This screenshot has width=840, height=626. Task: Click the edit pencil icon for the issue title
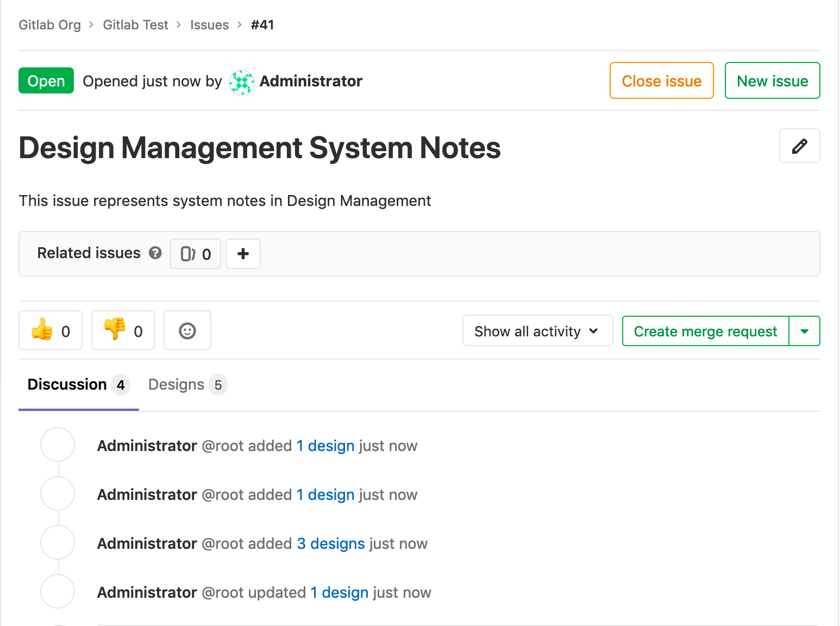pos(799,146)
